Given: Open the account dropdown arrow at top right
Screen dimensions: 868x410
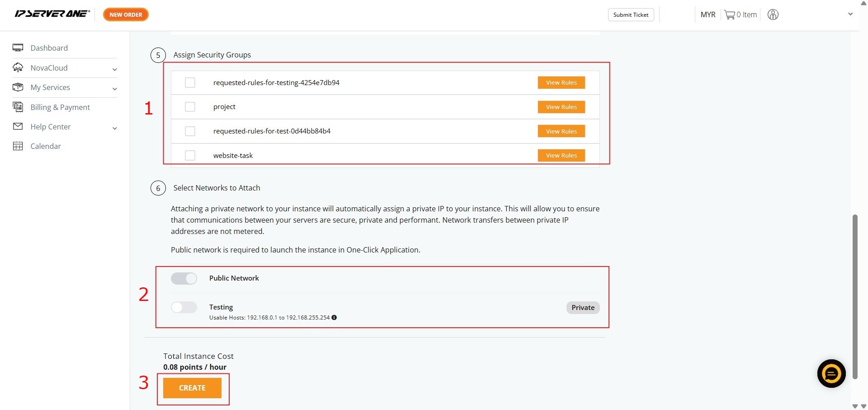Looking at the screenshot, I should point(850,14).
